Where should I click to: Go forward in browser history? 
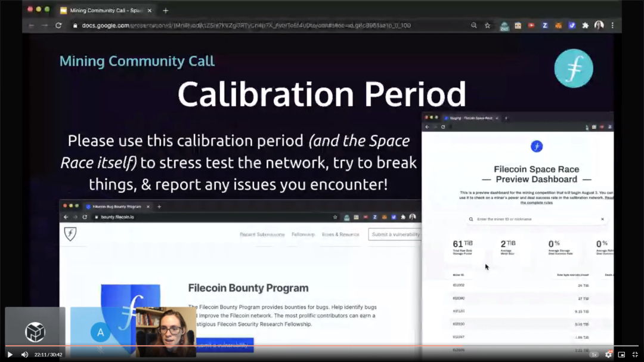point(45,26)
